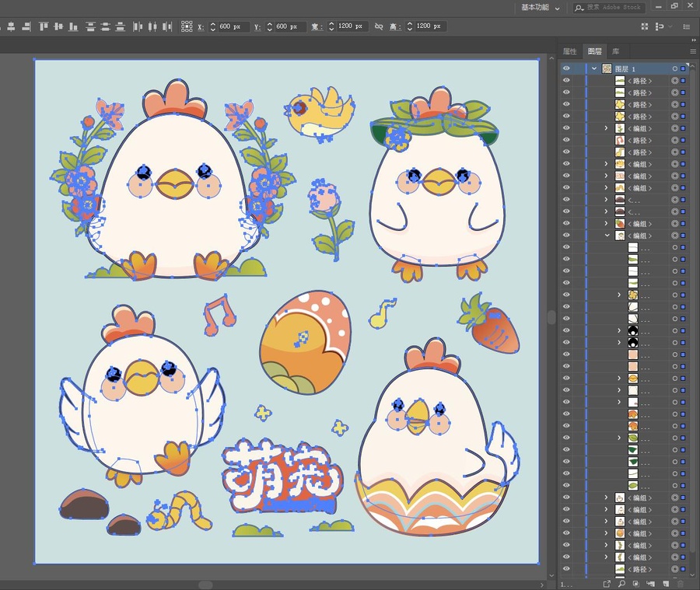The image size is (700, 590).
Task: Align selection to the top edge
Action: pos(44,26)
